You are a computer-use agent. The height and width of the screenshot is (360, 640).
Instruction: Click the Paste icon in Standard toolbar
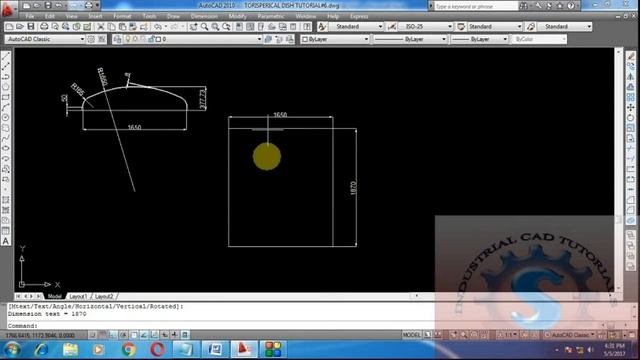(122, 27)
